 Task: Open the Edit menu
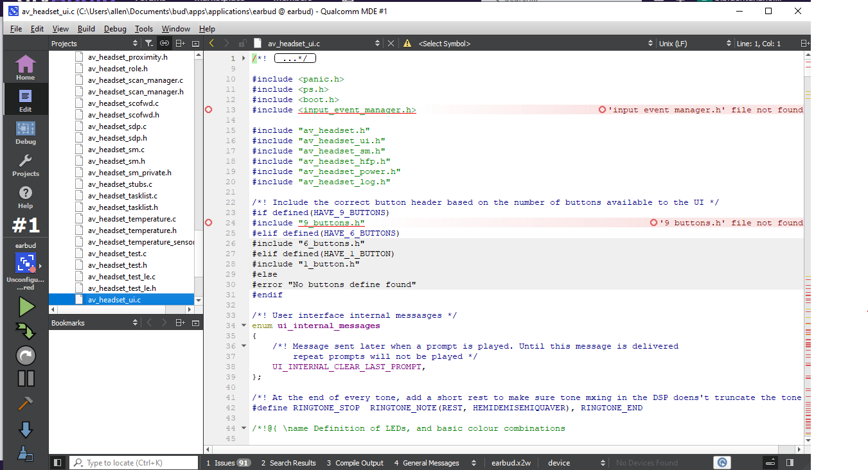click(37, 29)
